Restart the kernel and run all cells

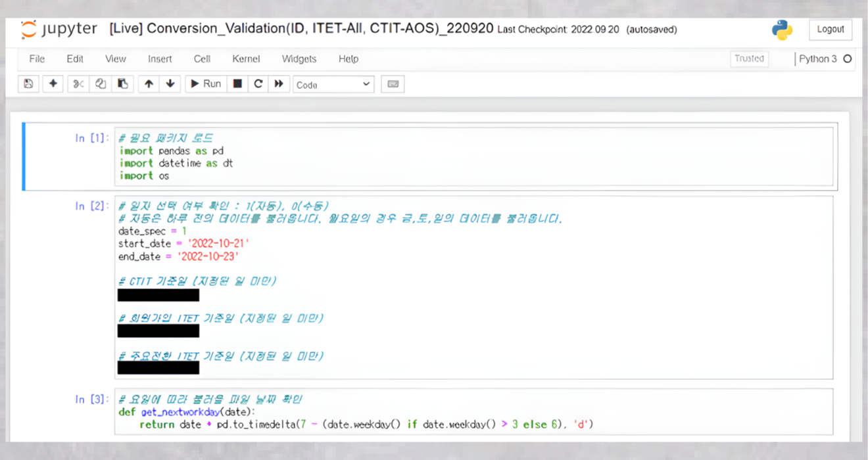[x=279, y=84]
